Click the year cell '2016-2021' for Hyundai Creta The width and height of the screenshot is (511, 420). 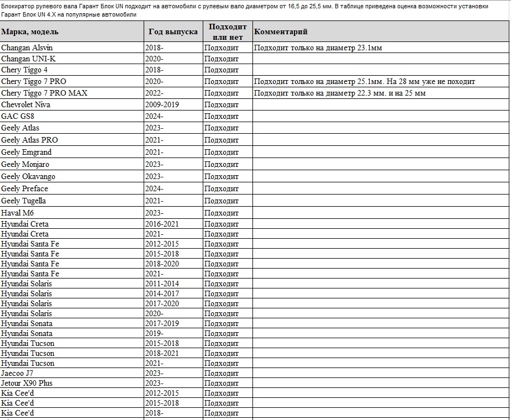173,224
